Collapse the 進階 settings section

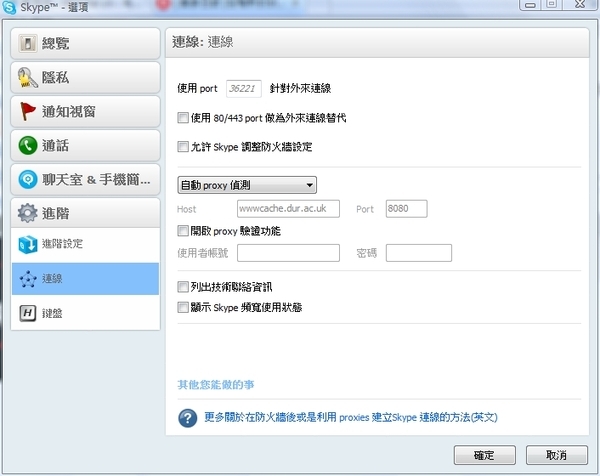[x=85, y=213]
